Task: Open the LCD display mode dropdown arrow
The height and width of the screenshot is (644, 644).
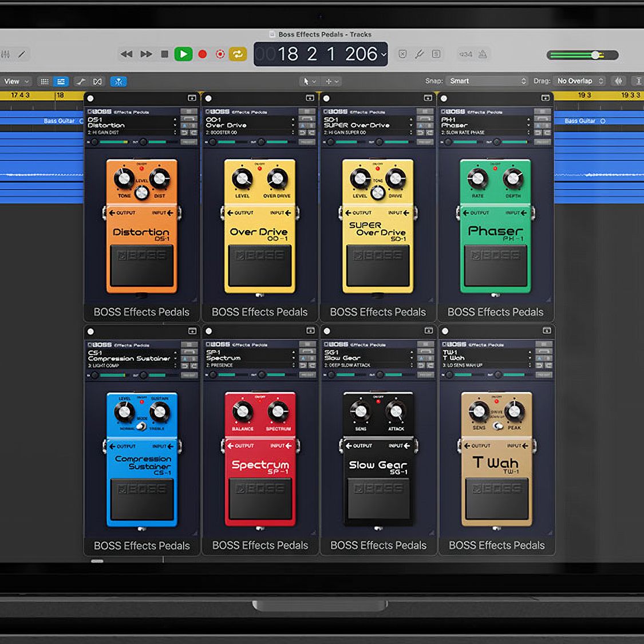Action: pos(384,54)
